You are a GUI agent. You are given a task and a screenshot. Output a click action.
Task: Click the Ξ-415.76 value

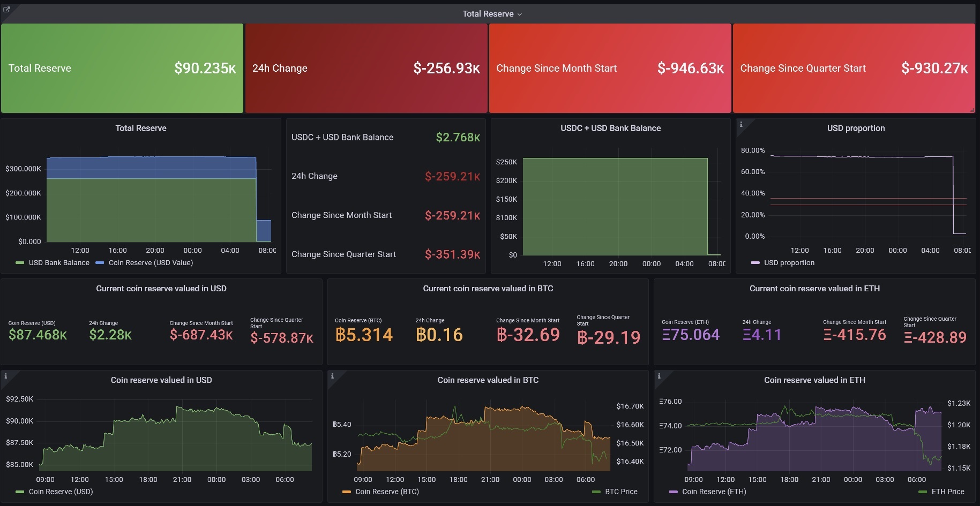tap(855, 335)
